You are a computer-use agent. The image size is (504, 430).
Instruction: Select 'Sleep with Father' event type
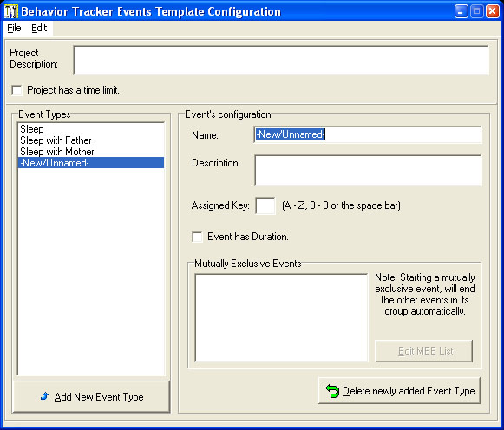(x=91, y=140)
